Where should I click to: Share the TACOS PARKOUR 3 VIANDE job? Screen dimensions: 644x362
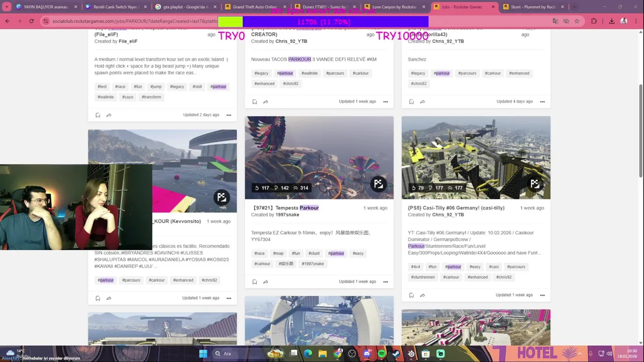click(266, 102)
